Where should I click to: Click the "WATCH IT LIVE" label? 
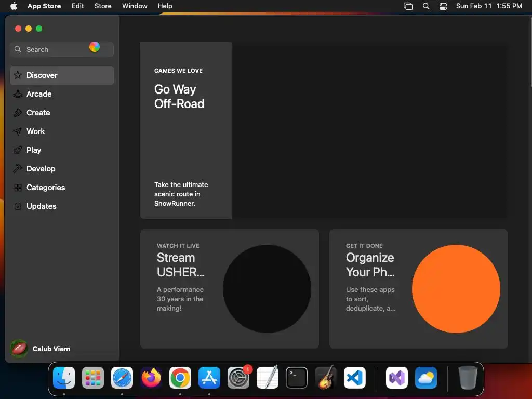(x=178, y=246)
